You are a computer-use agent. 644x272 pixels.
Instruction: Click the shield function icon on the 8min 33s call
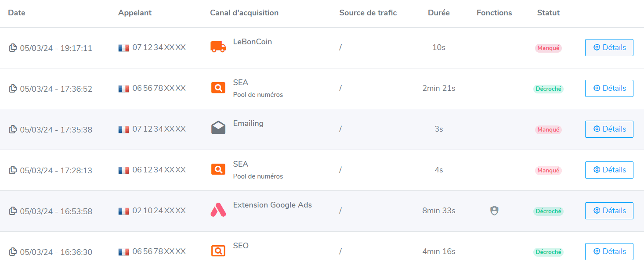494,211
